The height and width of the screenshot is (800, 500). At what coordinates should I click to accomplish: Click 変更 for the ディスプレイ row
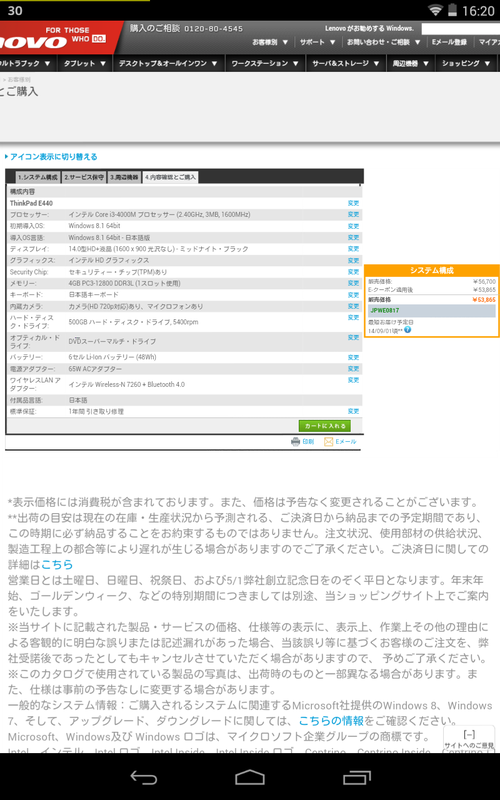pyautogui.click(x=354, y=248)
